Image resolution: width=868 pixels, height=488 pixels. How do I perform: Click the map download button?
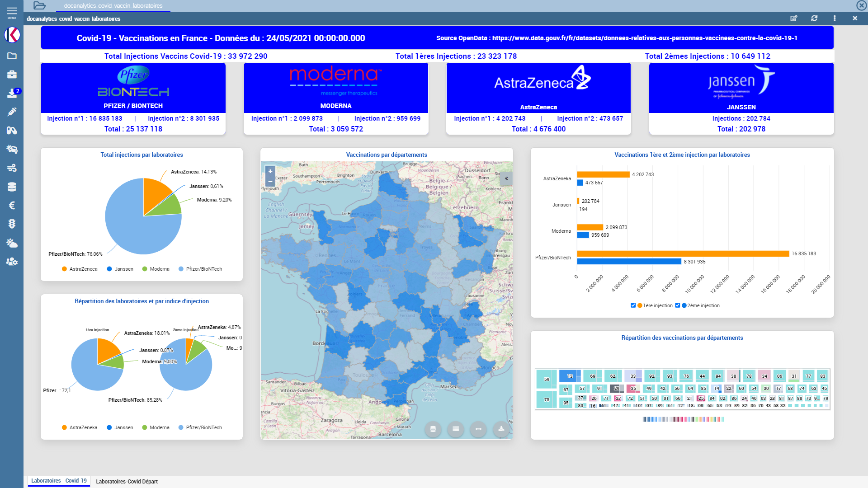(x=501, y=429)
